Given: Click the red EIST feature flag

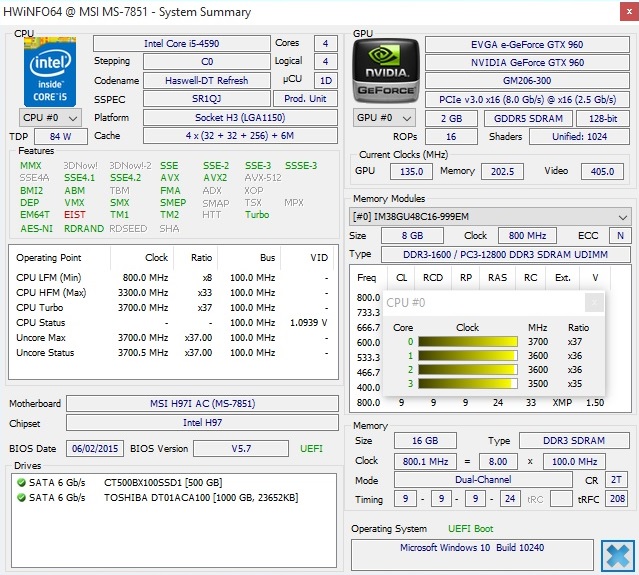Looking at the screenshot, I should coord(75,215).
